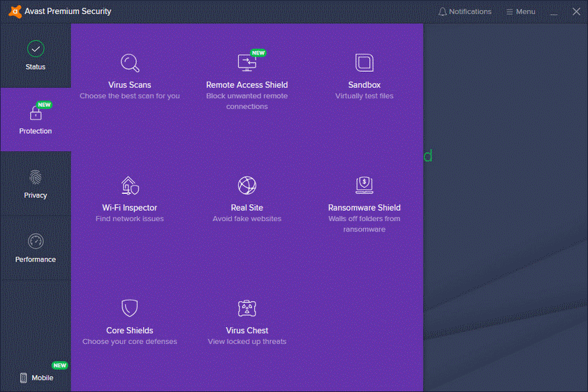Click the Real Site title

tap(247, 208)
